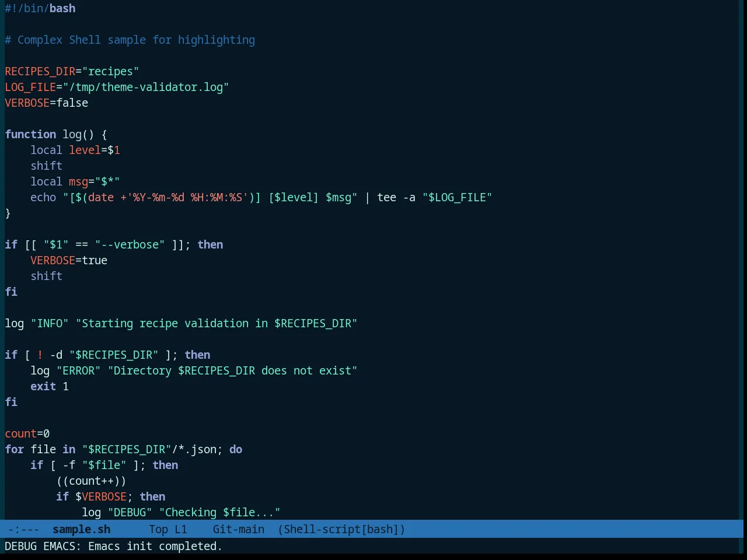Click the VERBOSE=true line
Screen dimensions: 747x560
(x=69, y=260)
